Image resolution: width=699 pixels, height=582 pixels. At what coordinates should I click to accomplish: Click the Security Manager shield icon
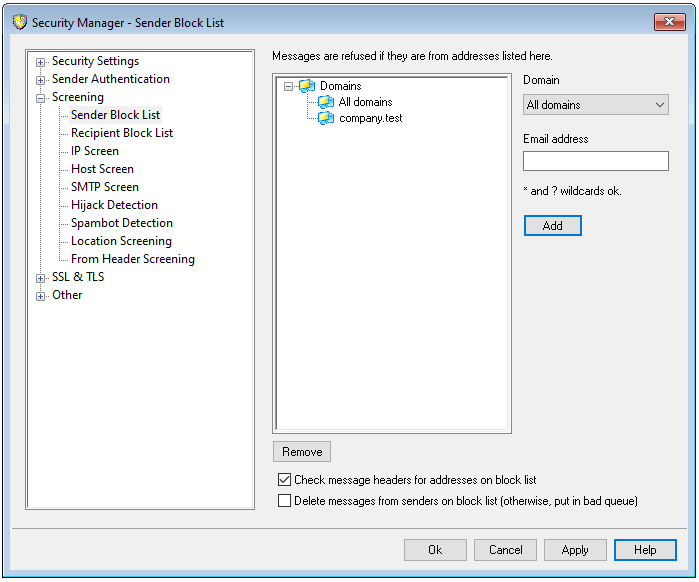pyautogui.click(x=19, y=22)
